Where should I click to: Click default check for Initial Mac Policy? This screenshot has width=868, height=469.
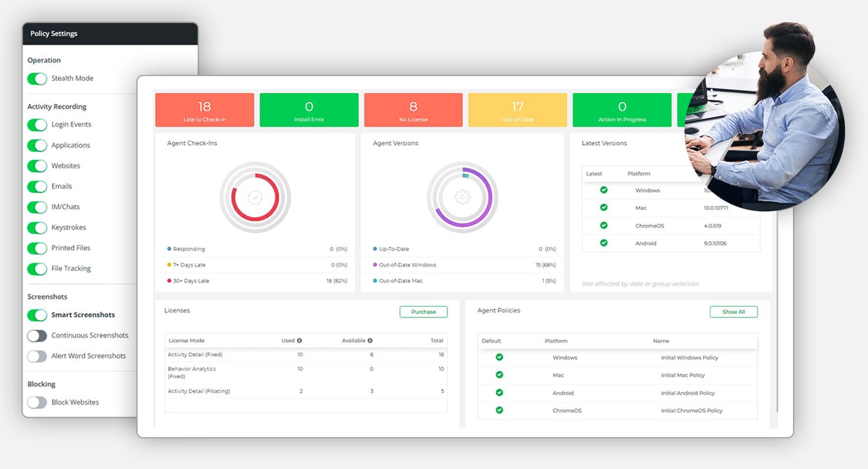[499, 375]
